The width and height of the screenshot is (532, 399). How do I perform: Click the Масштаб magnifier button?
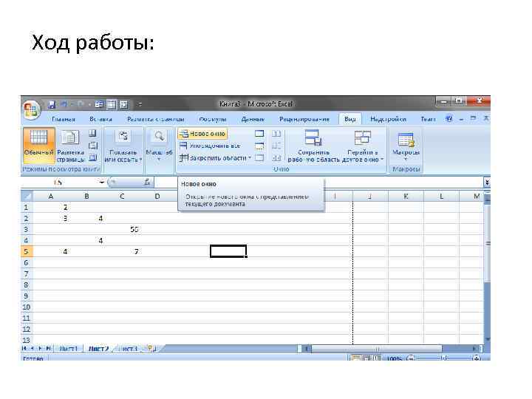pos(159,146)
